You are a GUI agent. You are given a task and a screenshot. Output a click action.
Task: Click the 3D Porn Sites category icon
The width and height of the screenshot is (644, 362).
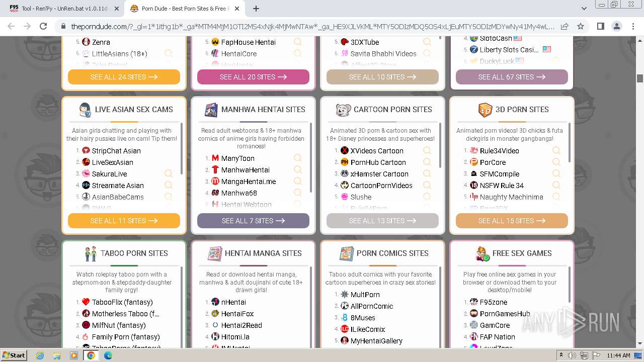pos(485,110)
